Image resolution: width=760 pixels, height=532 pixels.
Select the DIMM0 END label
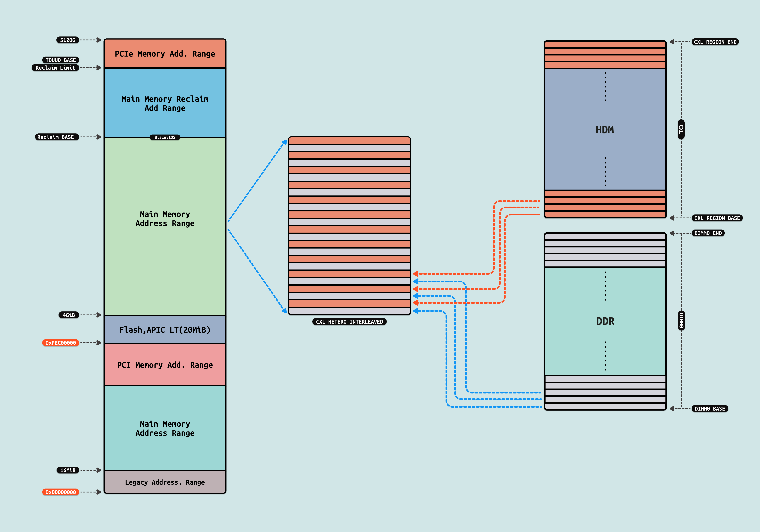tap(708, 233)
